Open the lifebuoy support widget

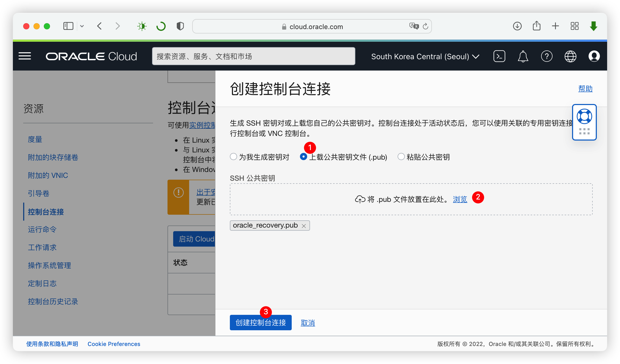584,117
